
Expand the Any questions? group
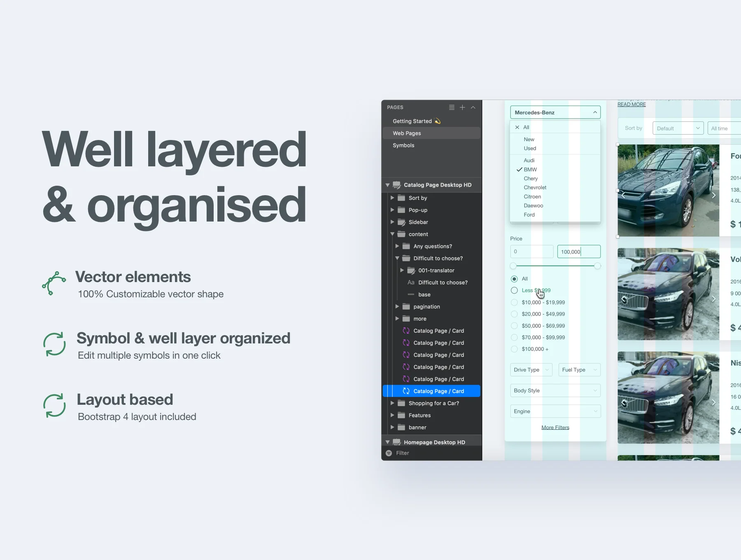[397, 246]
